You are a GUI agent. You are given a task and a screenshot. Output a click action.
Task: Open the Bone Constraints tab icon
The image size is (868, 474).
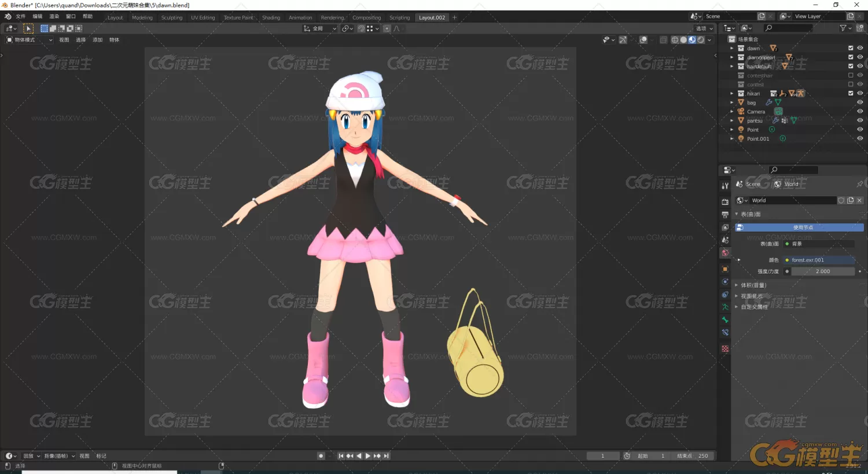tap(725, 333)
